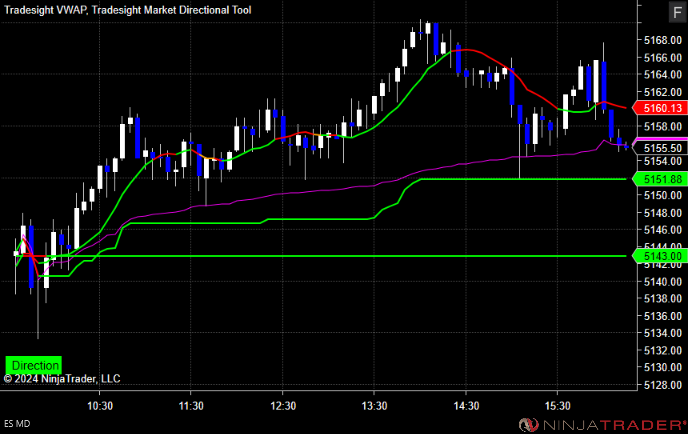Viewport: 688px width, 434px height.
Task: Click the ES MD instrument label
Action: tap(17, 424)
